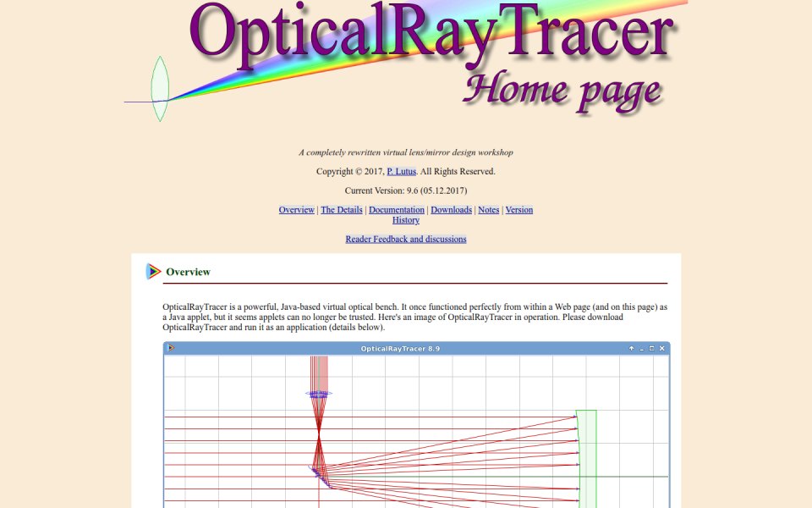Open the Notes link
This screenshot has width=812, height=508.
[488, 209]
